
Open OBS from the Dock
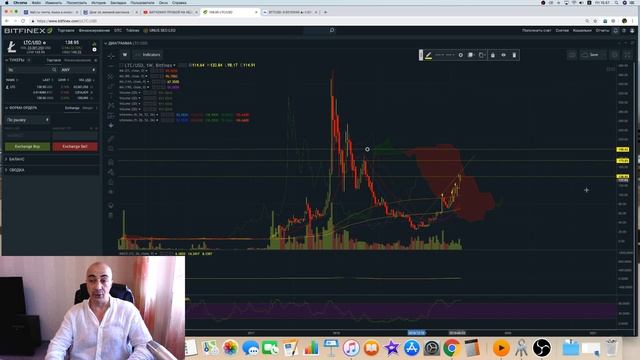[x=542, y=348]
